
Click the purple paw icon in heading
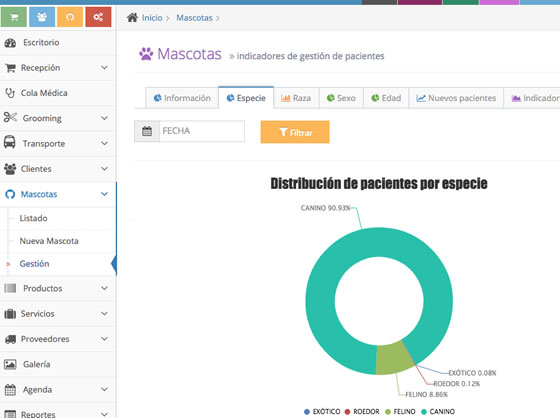pos(146,54)
